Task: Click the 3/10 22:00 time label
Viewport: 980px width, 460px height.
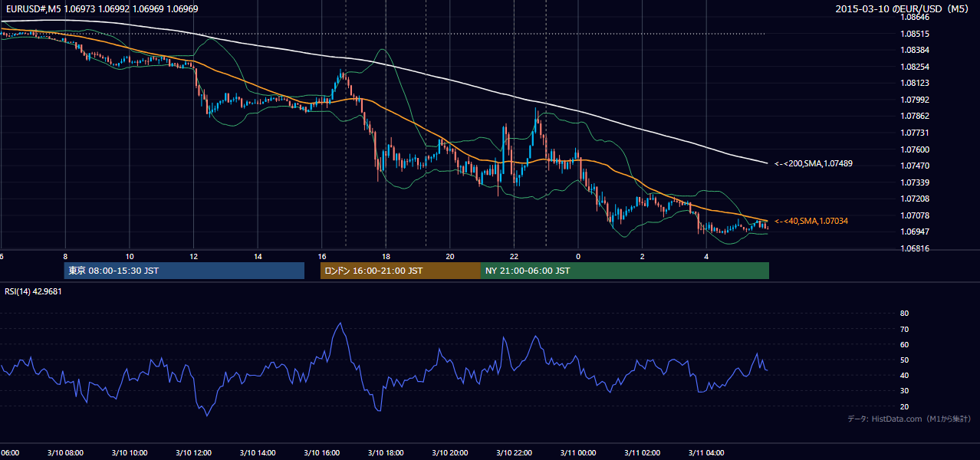Action: pos(514,453)
